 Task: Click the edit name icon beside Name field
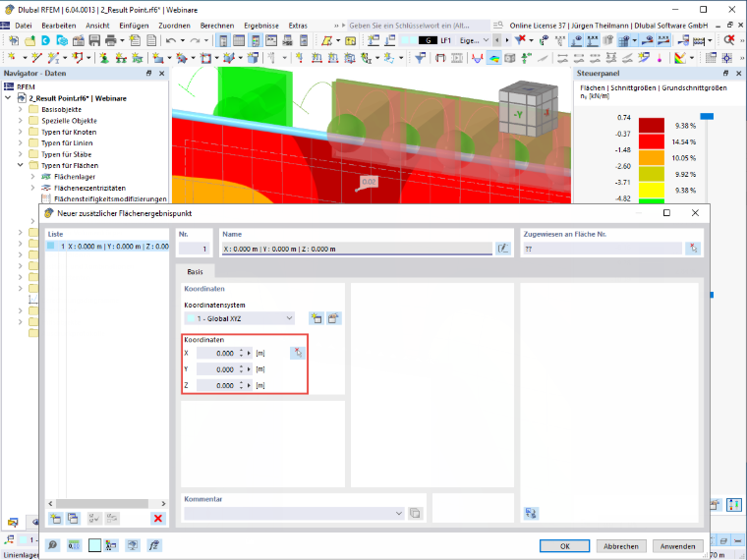point(503,249)
